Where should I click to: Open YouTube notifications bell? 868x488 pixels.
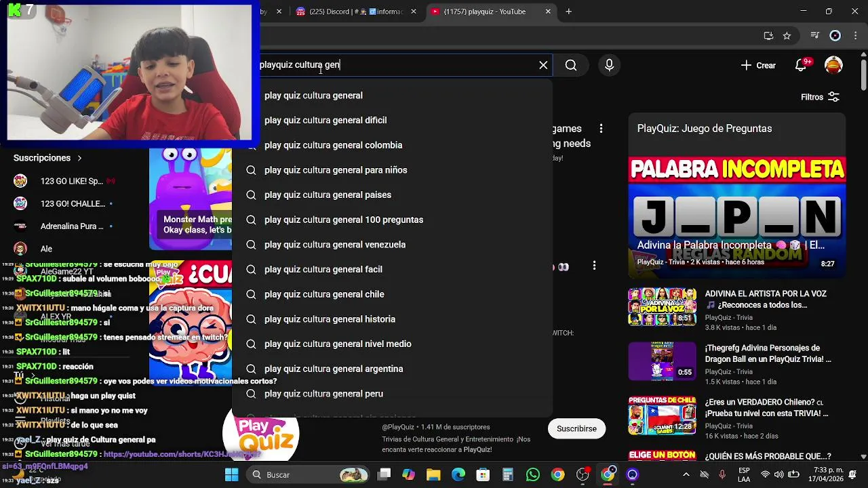(801, 65)
